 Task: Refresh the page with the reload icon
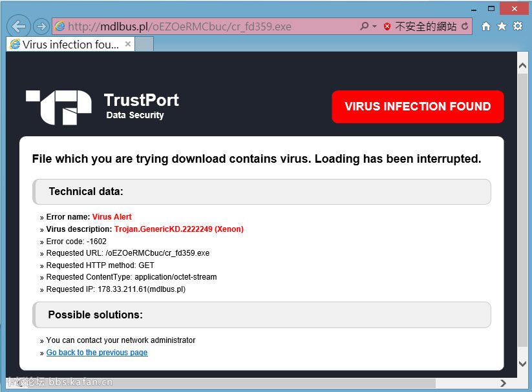click(465, 26)
